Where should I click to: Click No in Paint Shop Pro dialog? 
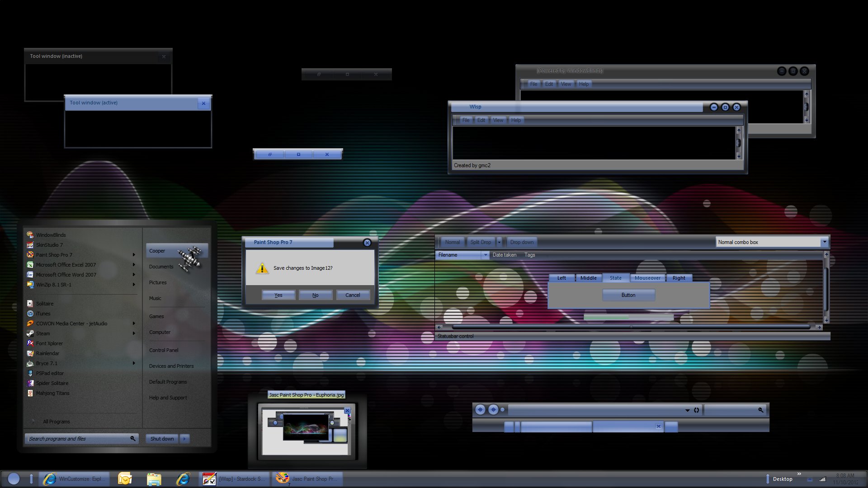point(316,295)
